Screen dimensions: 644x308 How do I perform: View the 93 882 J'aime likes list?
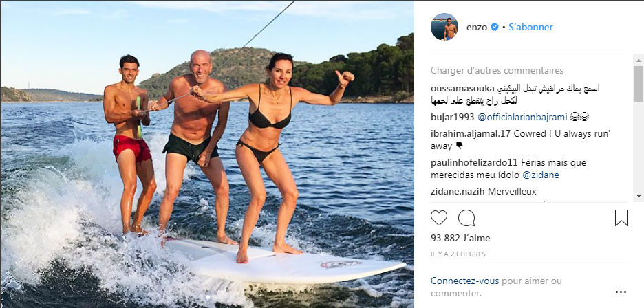click(460, 238)
